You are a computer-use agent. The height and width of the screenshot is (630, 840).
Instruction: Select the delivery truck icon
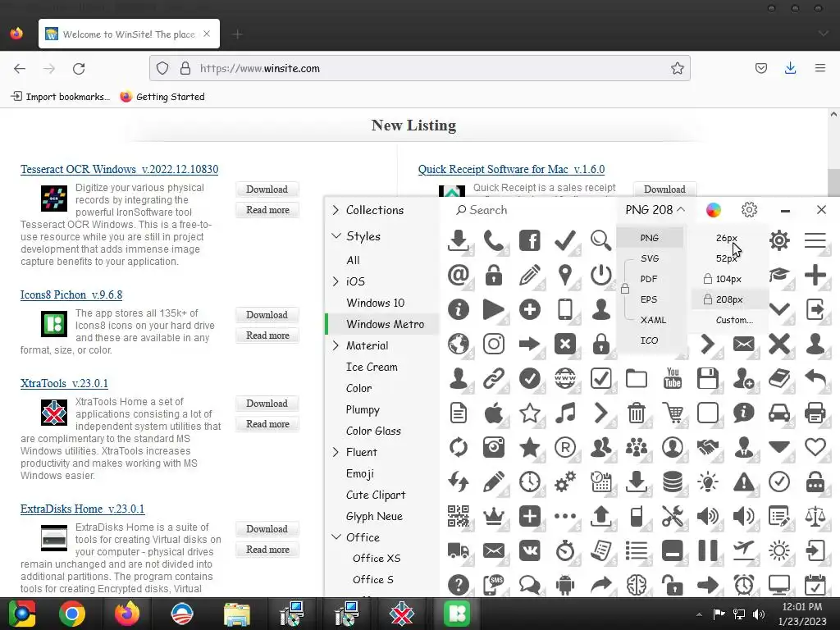(458, 550)
